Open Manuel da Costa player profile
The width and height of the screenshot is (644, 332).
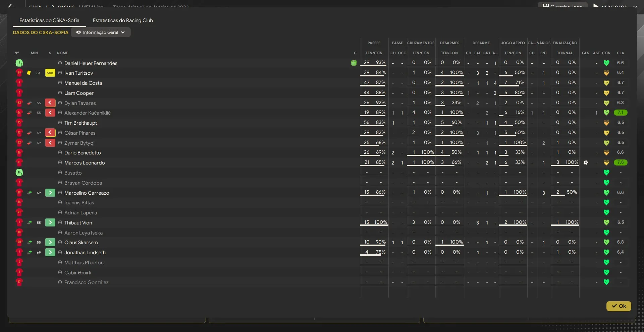[83, 83]
